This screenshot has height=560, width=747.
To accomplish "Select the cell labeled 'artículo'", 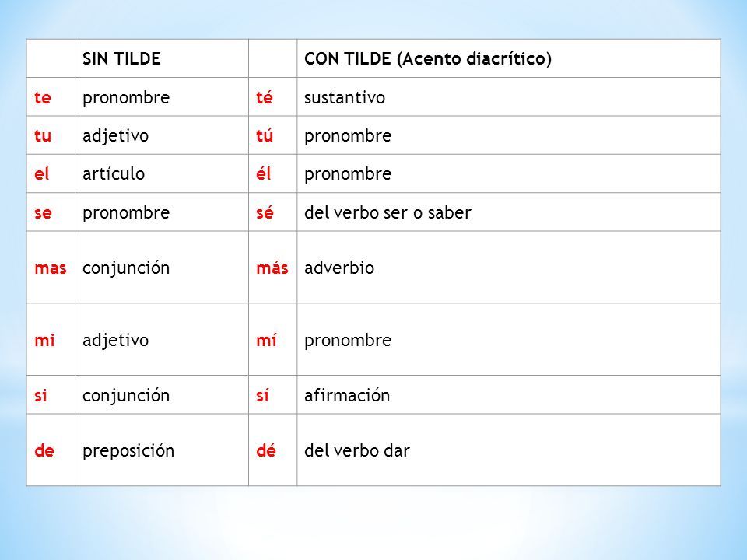I will click(162, 173).
